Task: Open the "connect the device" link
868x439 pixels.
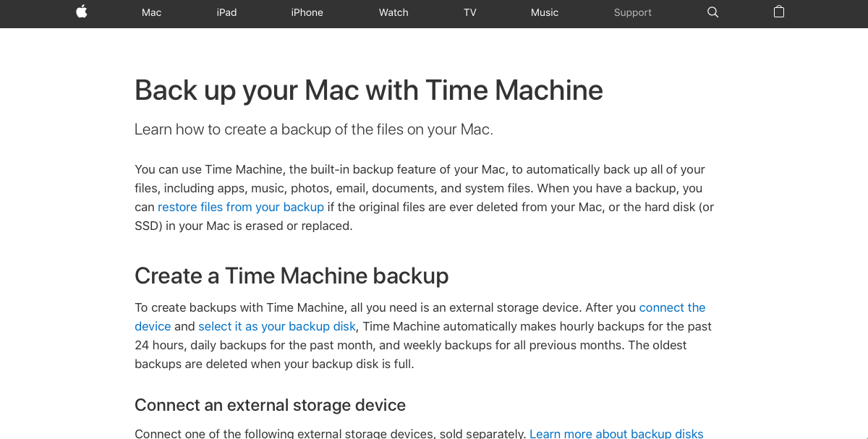Action: [x=672, y=307]
